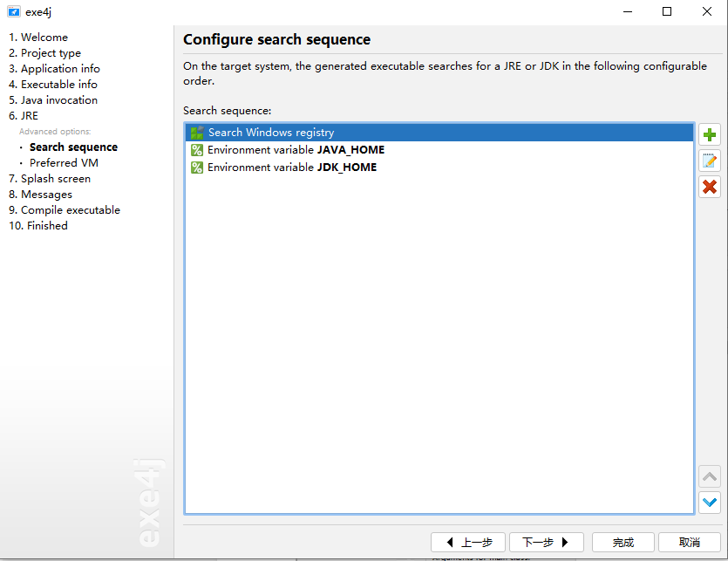
Task: Jump to step 9 Compile executable
Action: [65, 210]
